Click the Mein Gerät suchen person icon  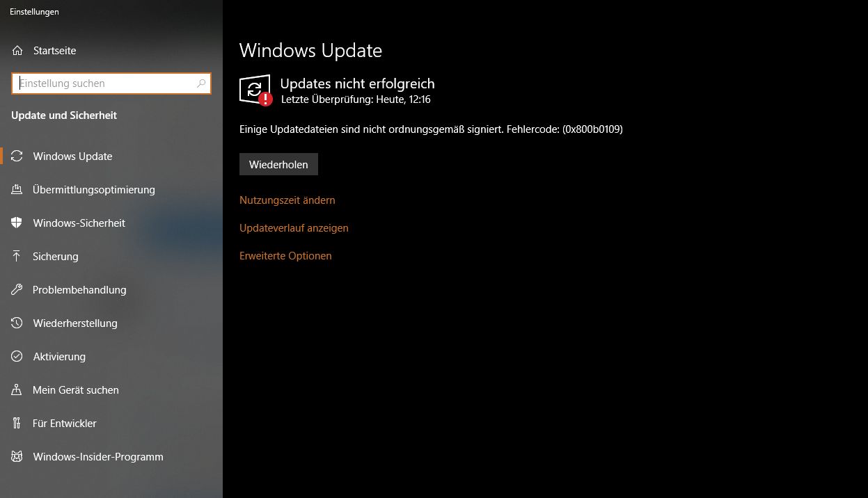pos(17,390)
